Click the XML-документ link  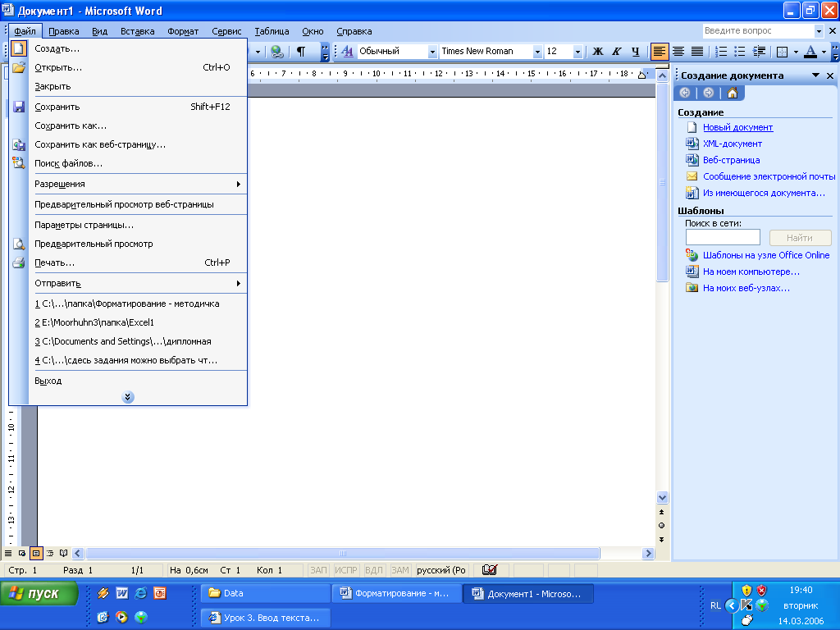click(733, 144)
